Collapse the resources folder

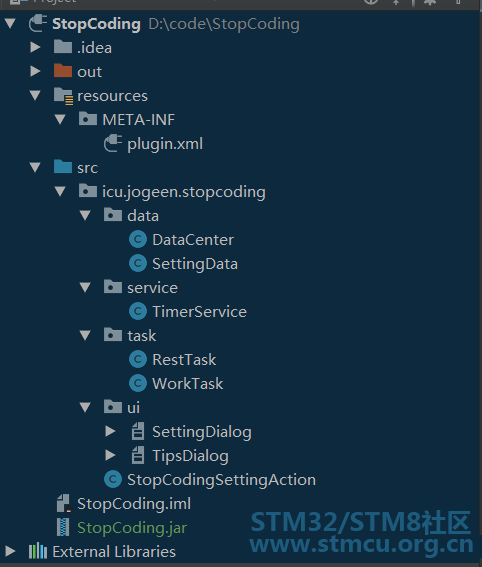[x=35, y=95]
